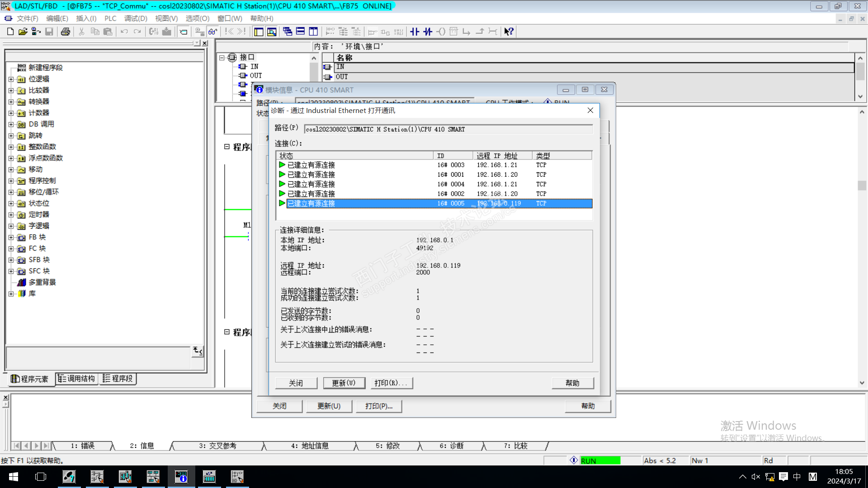Click the 路径 path input field
This screenshot has width=868, height=488.
point(448,129)
